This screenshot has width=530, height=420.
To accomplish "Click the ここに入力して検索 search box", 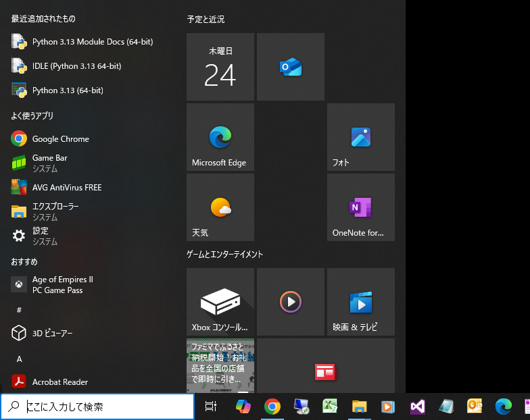I will tap(101, 406).
